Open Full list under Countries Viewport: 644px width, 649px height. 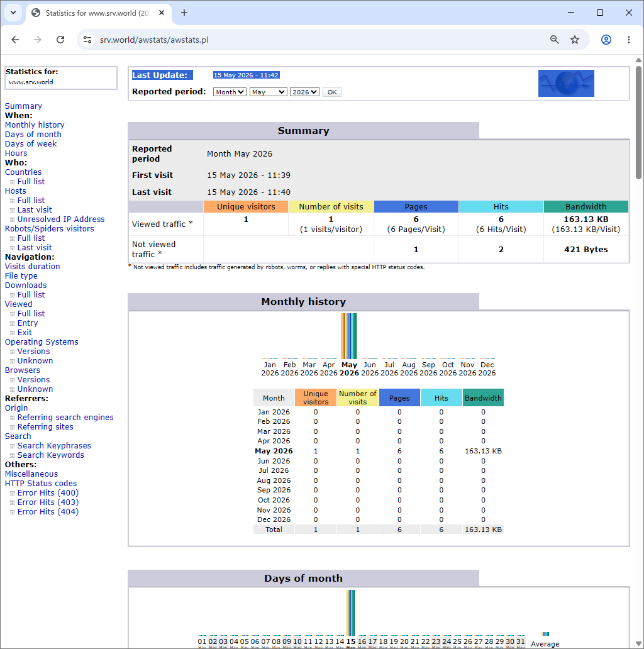31,181
